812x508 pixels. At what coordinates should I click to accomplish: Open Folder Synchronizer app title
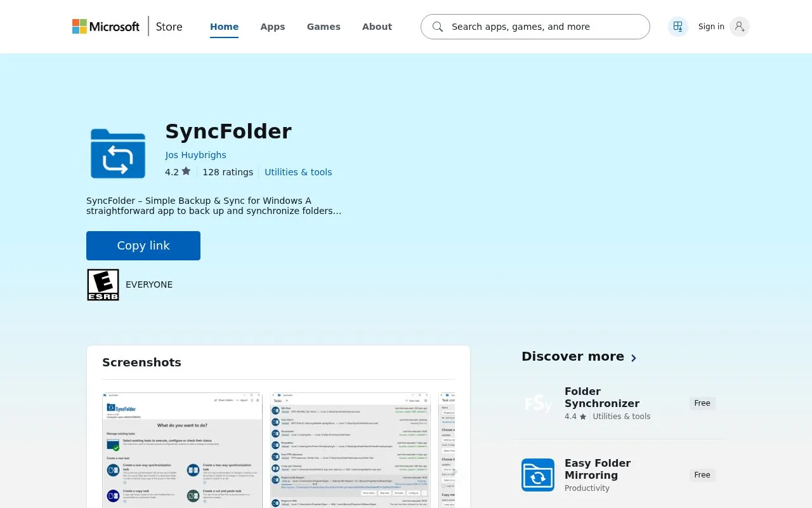click(x=602, y=398)
